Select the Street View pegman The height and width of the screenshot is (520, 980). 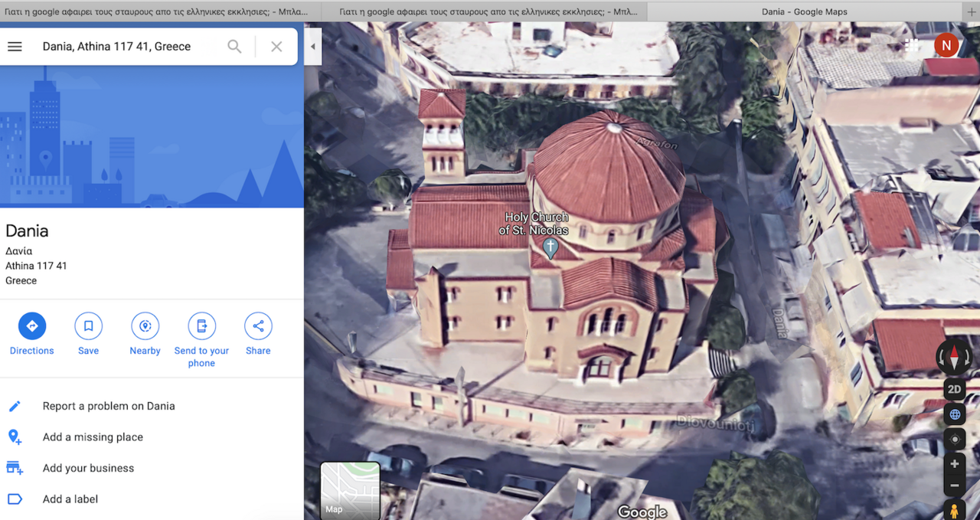click(954, 510)
